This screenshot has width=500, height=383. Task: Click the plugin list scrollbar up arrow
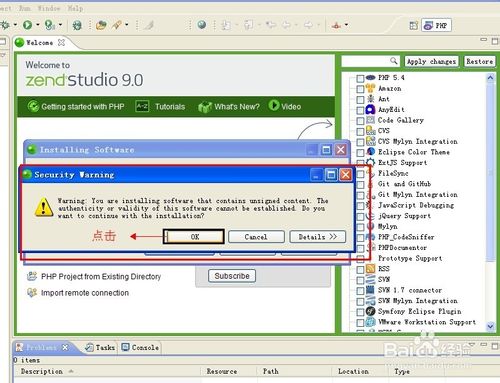[x=490, y=78]
